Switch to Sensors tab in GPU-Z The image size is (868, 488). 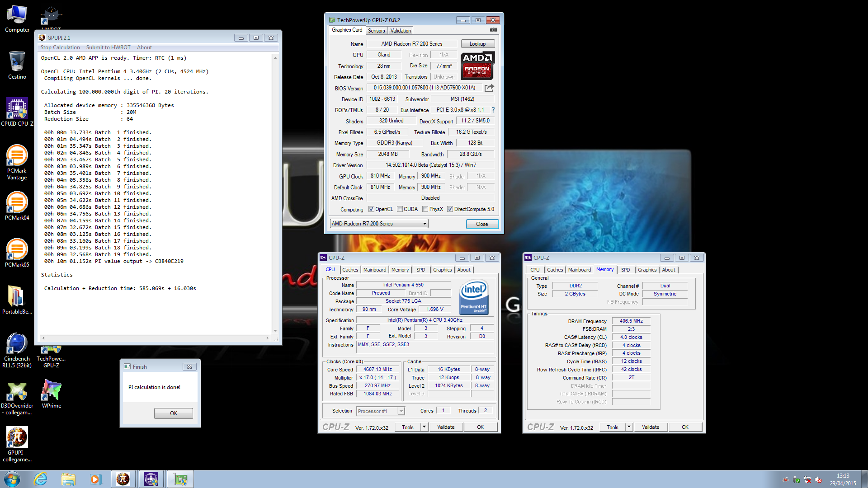pos(376,31)
